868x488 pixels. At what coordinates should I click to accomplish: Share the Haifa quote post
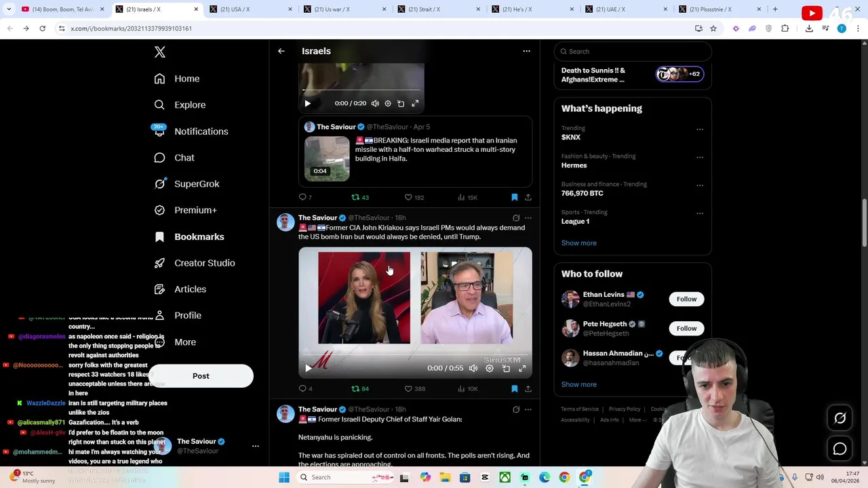(528, 197)
